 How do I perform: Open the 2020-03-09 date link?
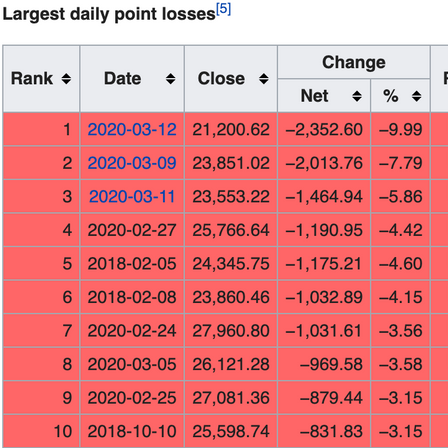pos(132,163)
